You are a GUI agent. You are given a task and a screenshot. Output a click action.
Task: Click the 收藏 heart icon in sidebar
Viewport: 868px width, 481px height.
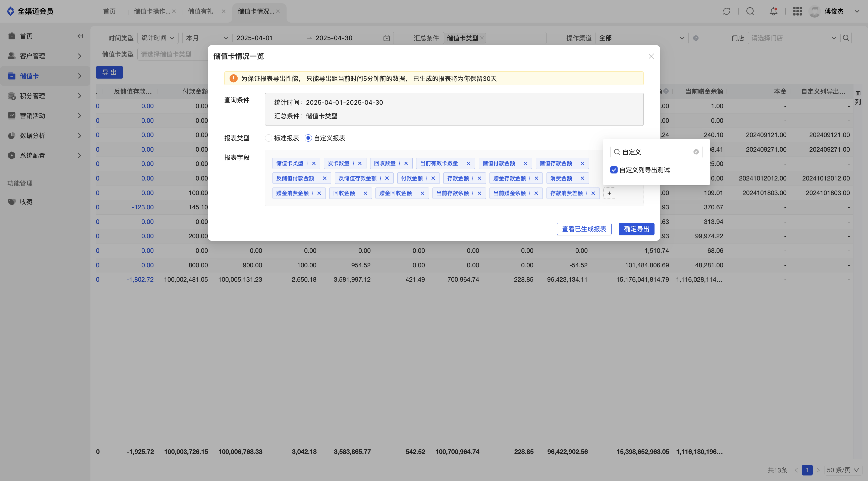(12, 202)
